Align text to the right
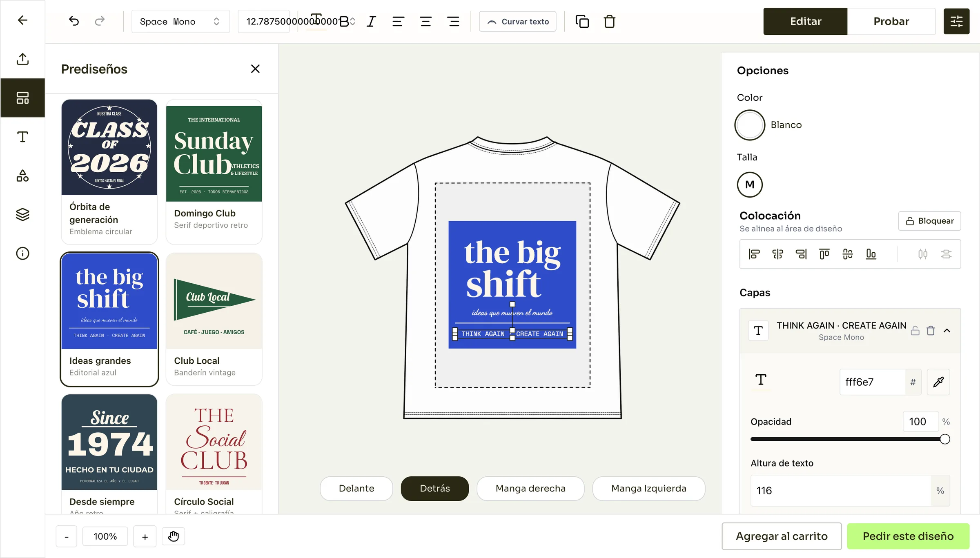The width and height of the screenshot is (980, 558). (x=453, y=21)
